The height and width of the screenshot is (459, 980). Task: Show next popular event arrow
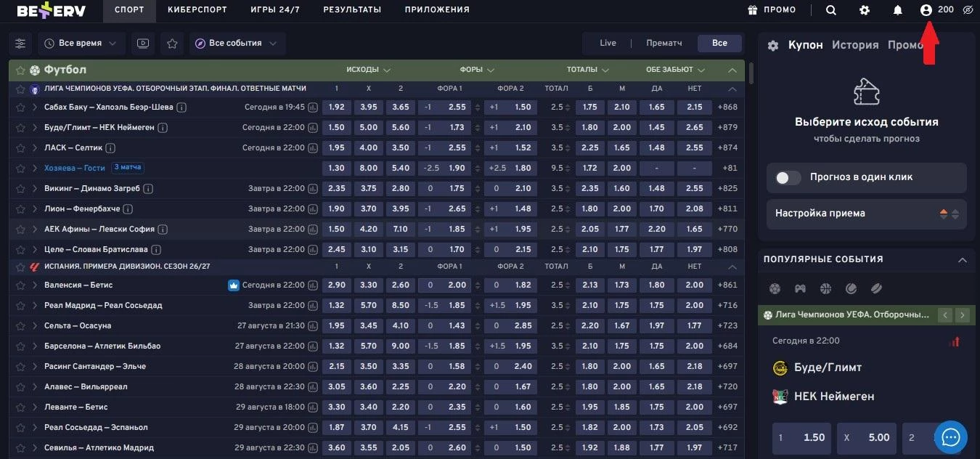point(963,315)
